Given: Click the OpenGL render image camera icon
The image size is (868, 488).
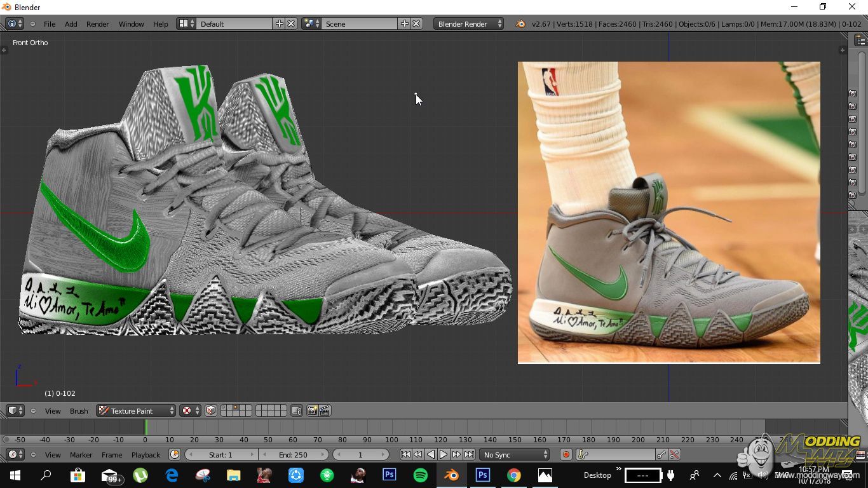Looking at the screenshot, I should tap(312, 411).
